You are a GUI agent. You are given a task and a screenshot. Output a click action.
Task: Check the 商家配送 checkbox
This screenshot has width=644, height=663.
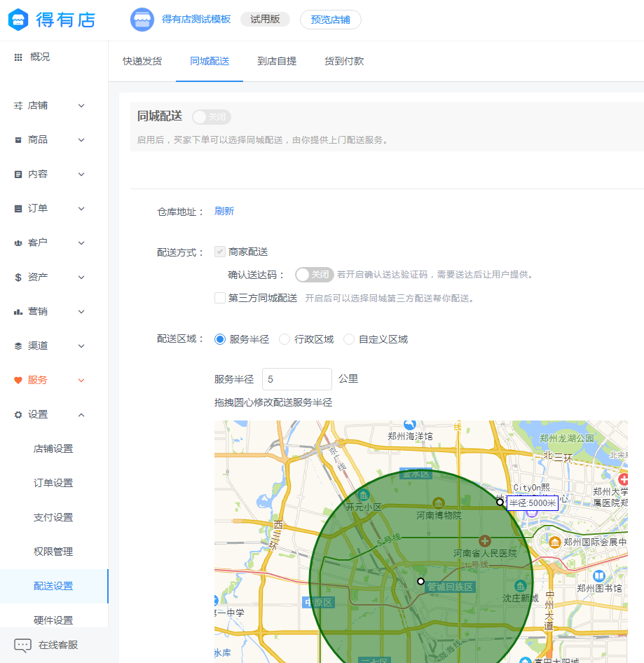coord(220,252)
